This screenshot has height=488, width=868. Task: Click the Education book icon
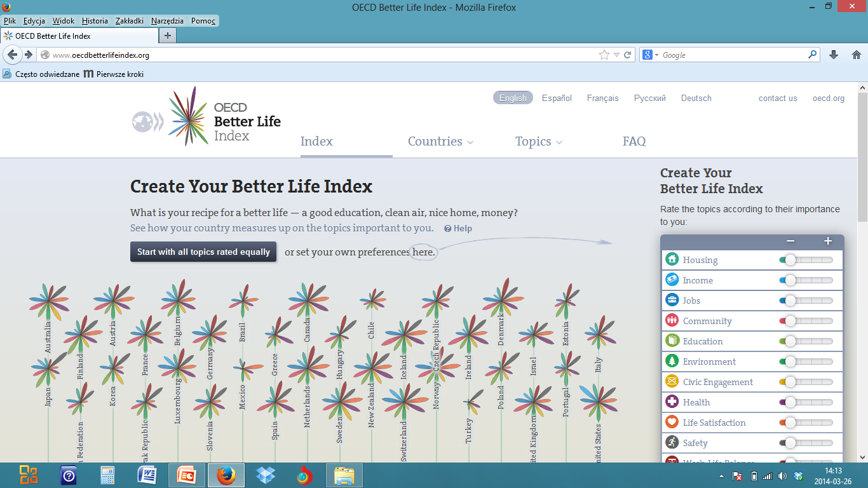(672, 341)
